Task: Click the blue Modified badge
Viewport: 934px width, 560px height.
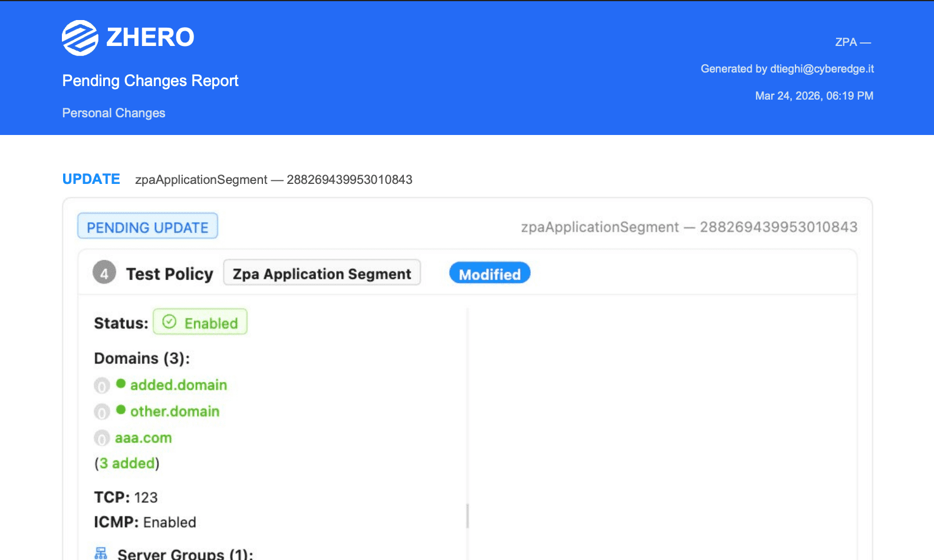Action: [x=489, y=274]
